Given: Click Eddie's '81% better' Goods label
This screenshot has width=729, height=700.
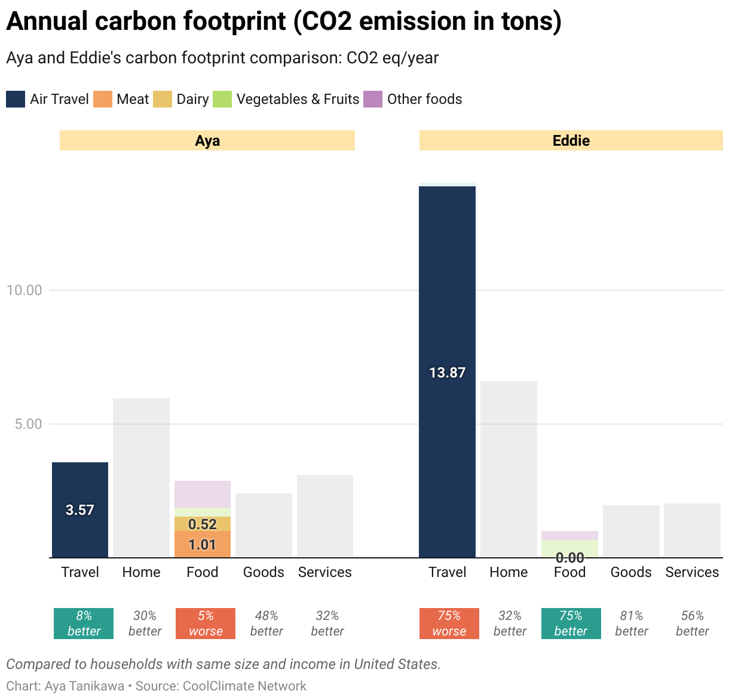Looking at the screenshot, I should pyautogui.click(x=632, y=624).
